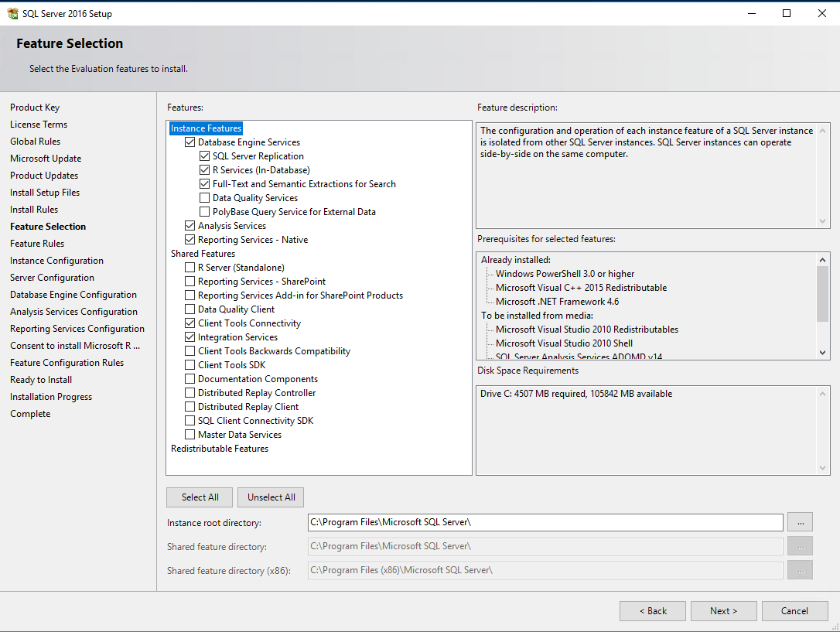Viewport: 840px width, 632px height.
Task: Click Microsoft Visual Studio 2010 Shell entry
Action: pyautogui.click(x=564, y=343)
